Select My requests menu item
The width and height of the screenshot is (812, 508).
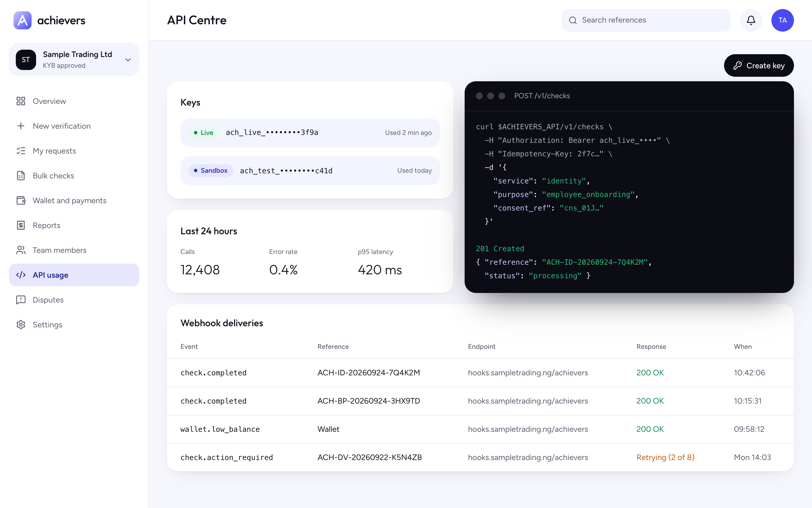point(74,151)
